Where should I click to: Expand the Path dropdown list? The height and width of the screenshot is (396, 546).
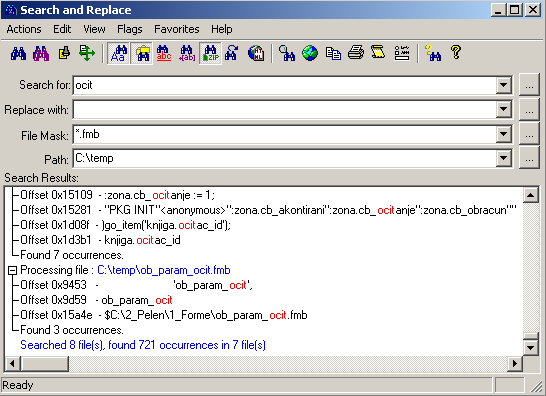click(503, 158)
